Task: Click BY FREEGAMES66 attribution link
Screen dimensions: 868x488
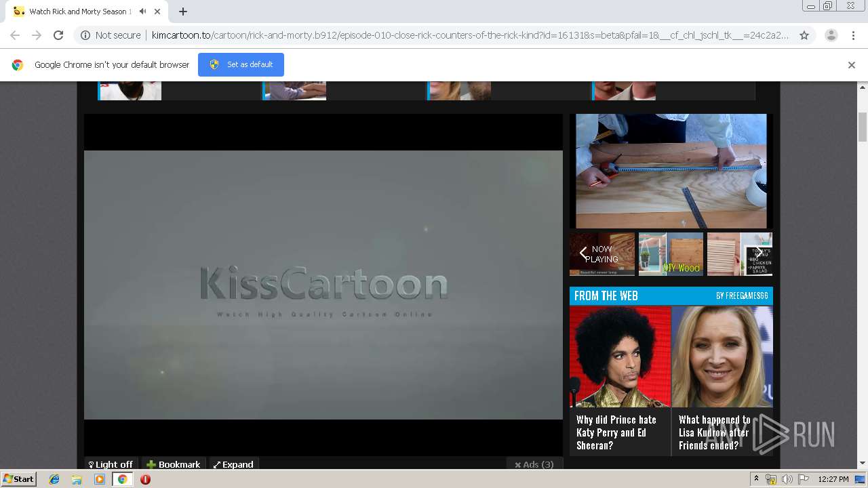Action: click(742, 296)
